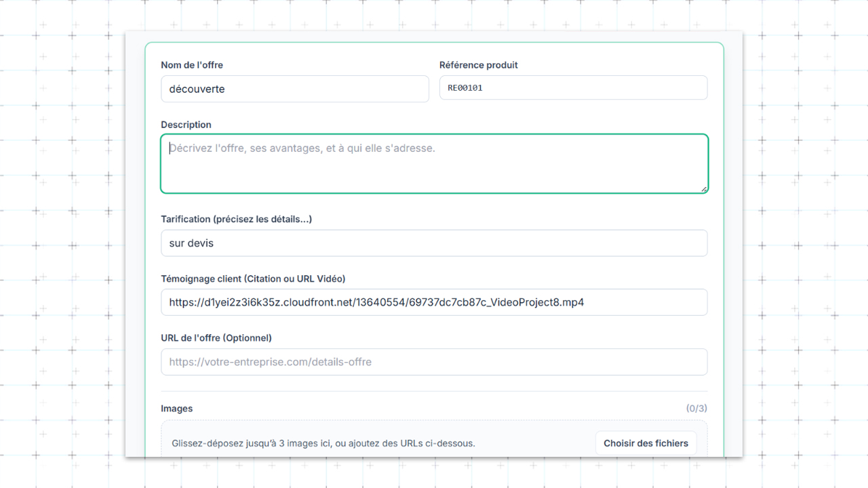Focus the Description text area
This screenshot has width=868, height=488.
coord(434,163)
